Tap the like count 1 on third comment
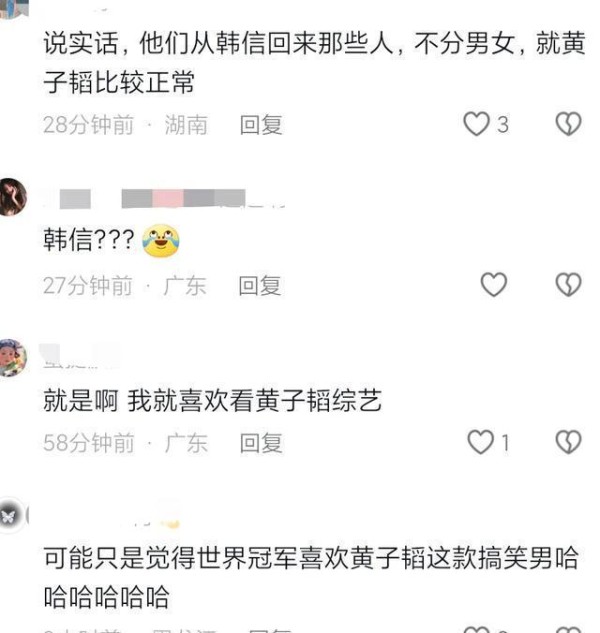600x633 pixels. click(505, 442)
